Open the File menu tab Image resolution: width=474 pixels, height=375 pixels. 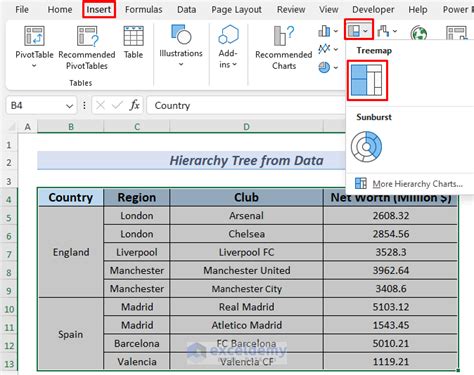[x=22, y=10]
